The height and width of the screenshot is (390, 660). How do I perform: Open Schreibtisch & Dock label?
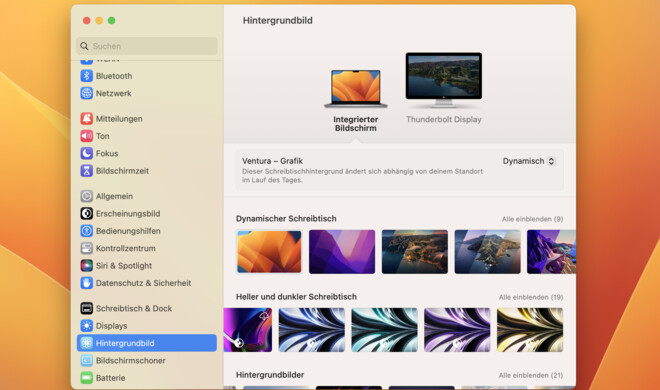(x=134, y=308)
